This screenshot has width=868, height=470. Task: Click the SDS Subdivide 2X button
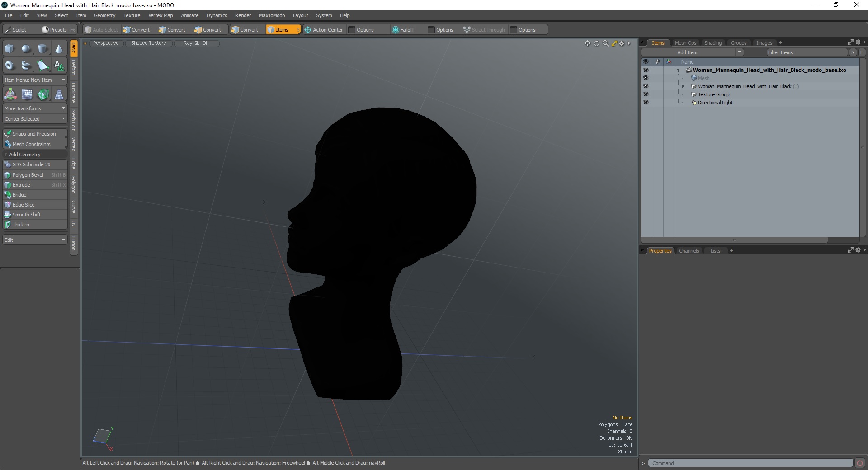[35, 164]
